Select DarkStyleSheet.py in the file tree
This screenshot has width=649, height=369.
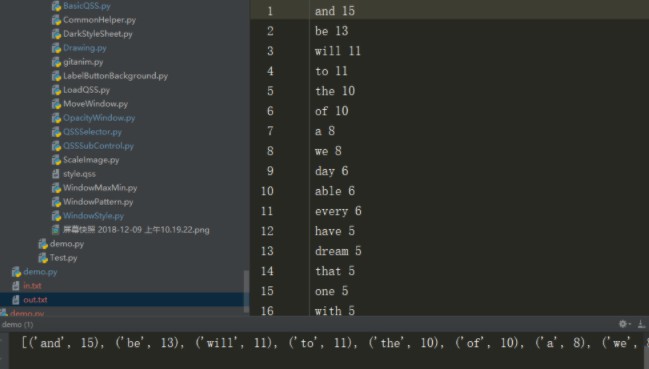tap(98, 34)
